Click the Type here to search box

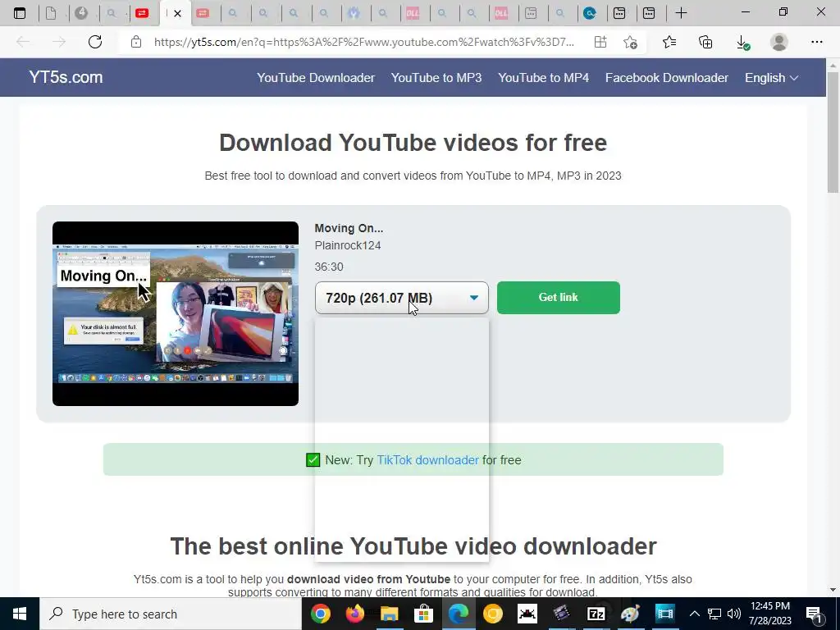point(171,614)
